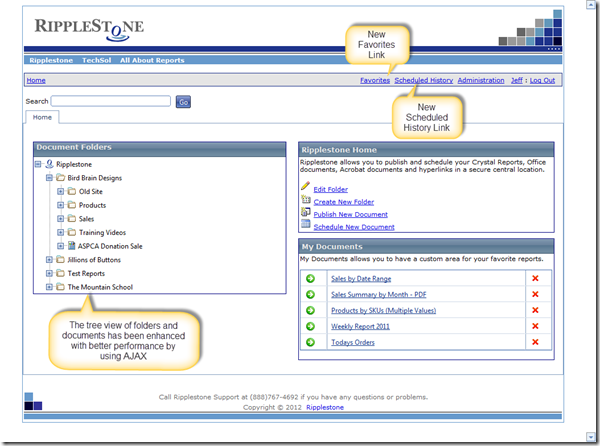Open the Weekly Report 2011 link

(360, 326)
